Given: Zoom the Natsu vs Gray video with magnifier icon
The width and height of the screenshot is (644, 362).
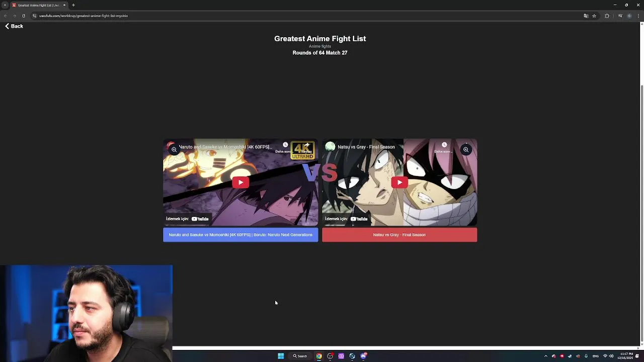Looking at the screenshot, I should click(466, 149).
